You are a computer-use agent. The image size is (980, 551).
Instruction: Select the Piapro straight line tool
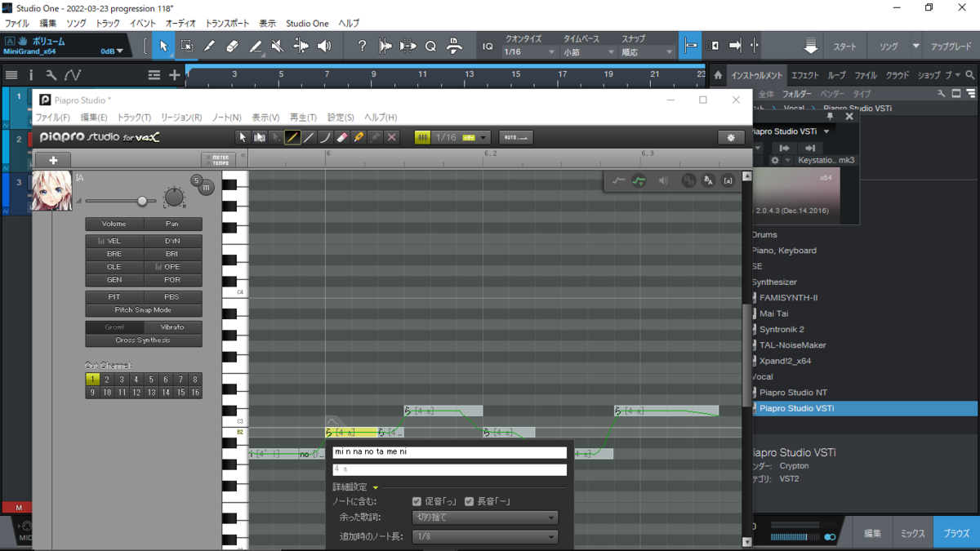click(x=309, y=137)
